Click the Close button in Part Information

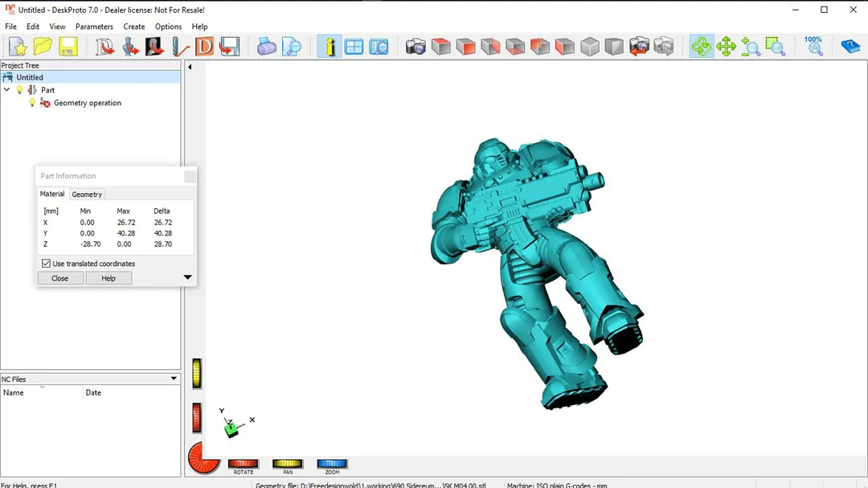[59, 278]
